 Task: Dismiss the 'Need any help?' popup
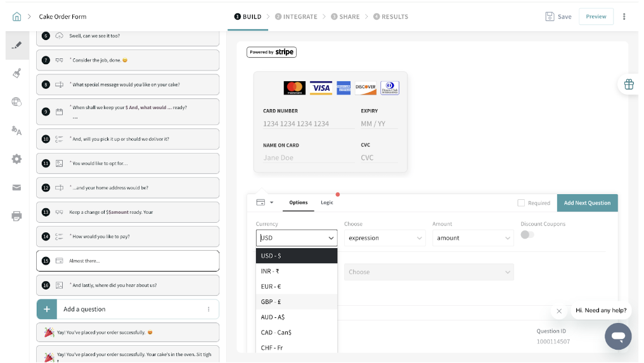pyautogui.click(x=558, y=311)
